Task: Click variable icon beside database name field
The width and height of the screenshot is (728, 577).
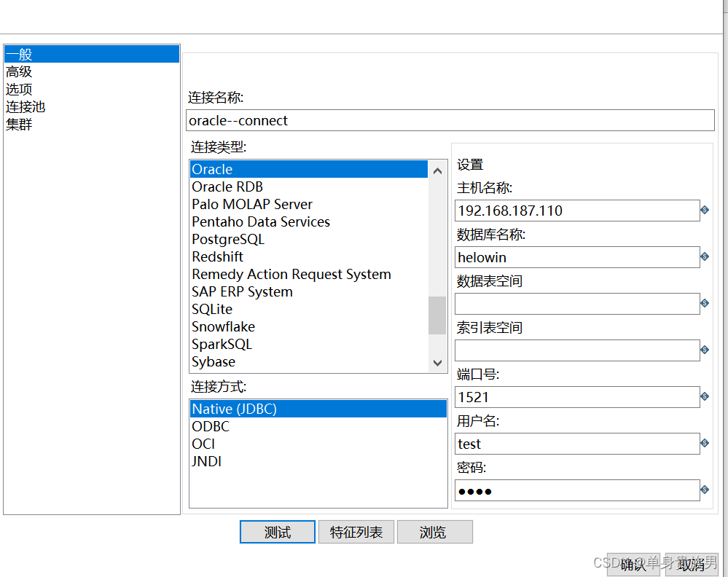Action: 705,256
